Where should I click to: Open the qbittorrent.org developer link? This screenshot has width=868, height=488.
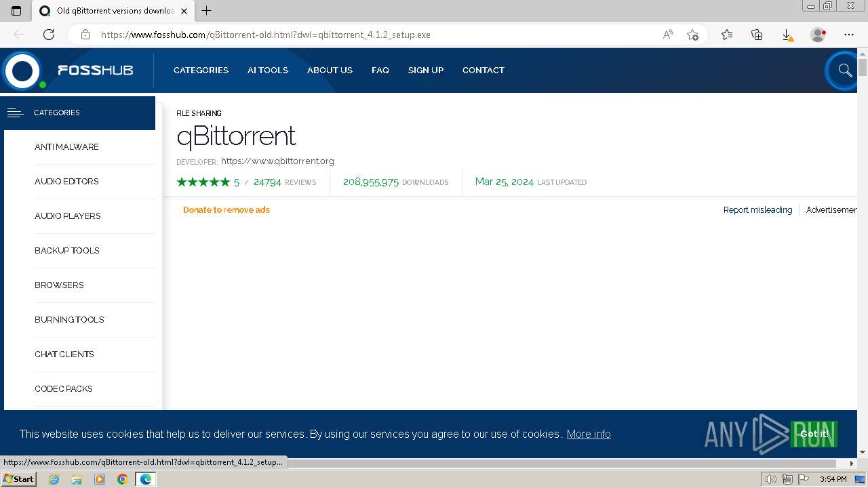(x=277, y=161)
